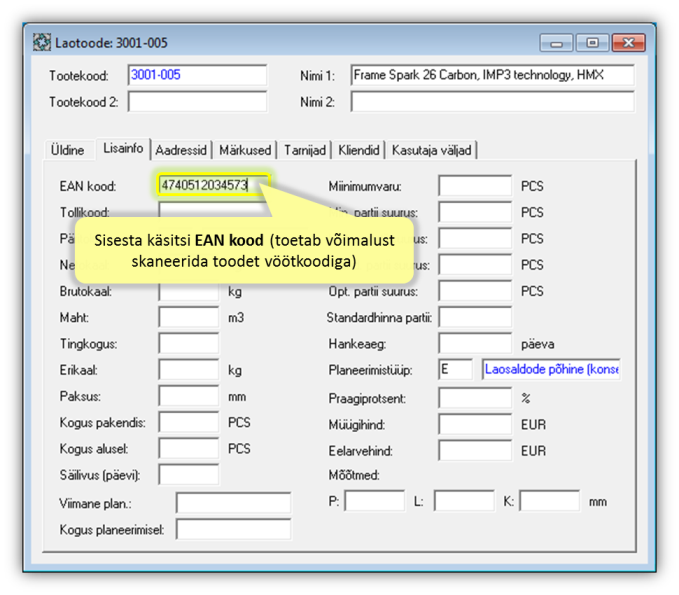Focus the Tingkogus input field
Image resolution: width=679 pixels, height=595 pixels.
(189, 344)
